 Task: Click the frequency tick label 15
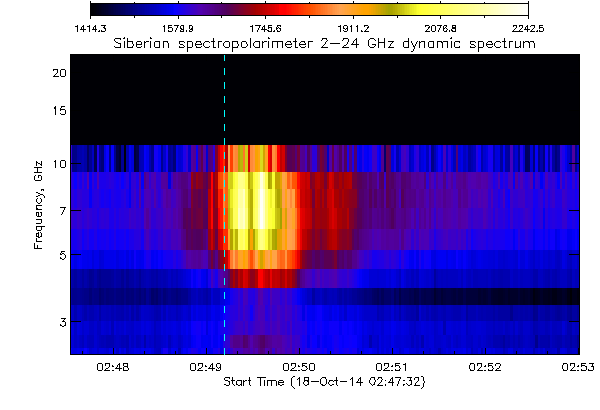click(x=59, y=111)
